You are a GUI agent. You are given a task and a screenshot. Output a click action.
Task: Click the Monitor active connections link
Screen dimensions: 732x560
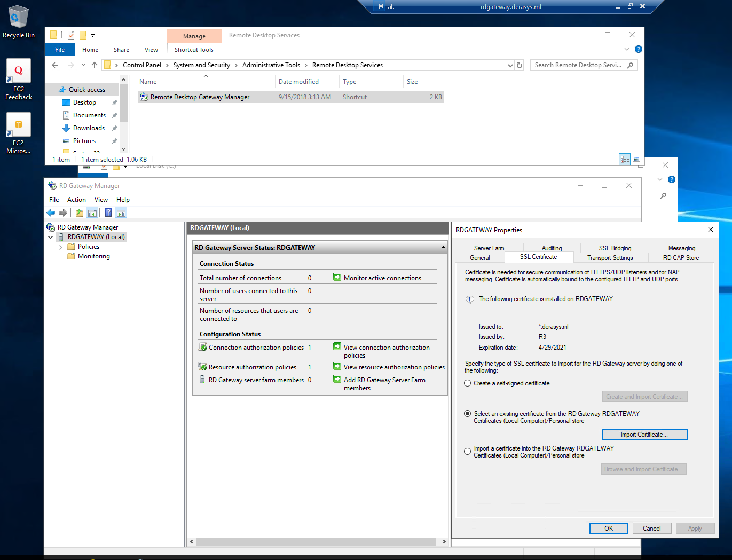[382, 278]
